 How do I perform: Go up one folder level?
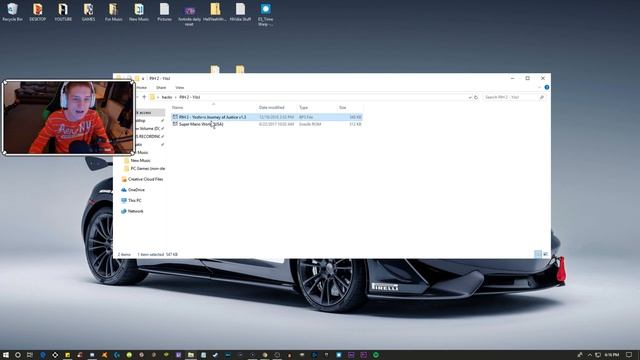click(x=144, y=97)
